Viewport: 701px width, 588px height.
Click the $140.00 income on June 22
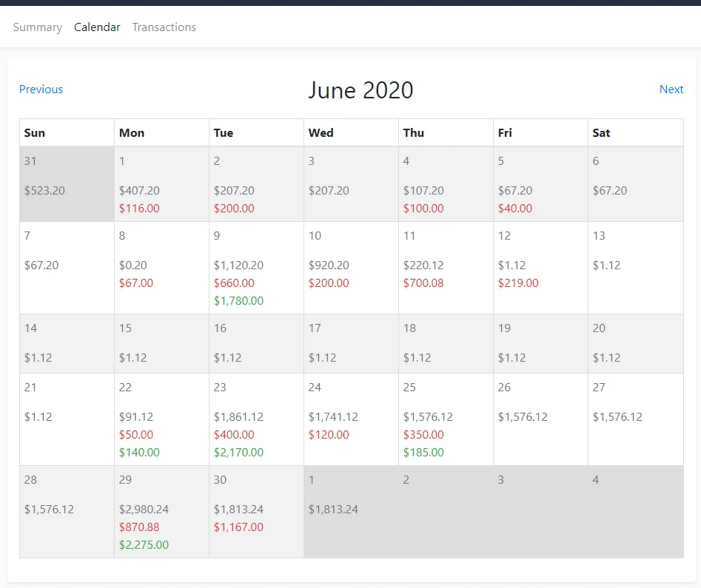(x=139, y=453)
